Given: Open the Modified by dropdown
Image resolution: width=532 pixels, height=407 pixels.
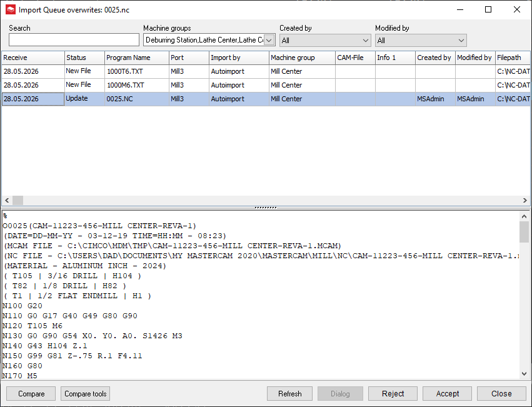Looking at the screenshot, I should click(x=421, y=41).
